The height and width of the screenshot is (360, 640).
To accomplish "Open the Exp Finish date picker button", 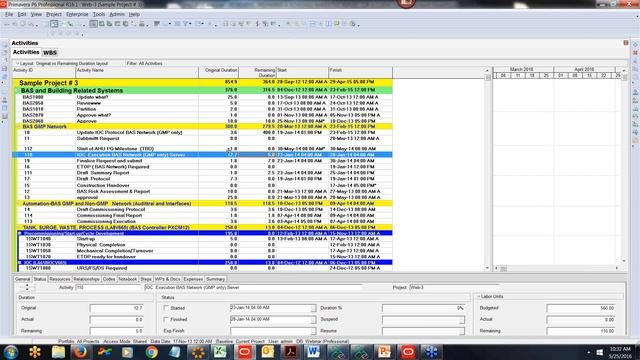I will 313,331.
